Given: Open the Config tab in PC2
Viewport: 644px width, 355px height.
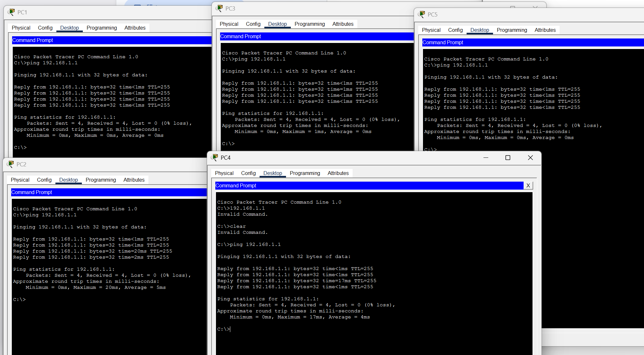Looking at the screenshot, I should [x=44, y=180].
